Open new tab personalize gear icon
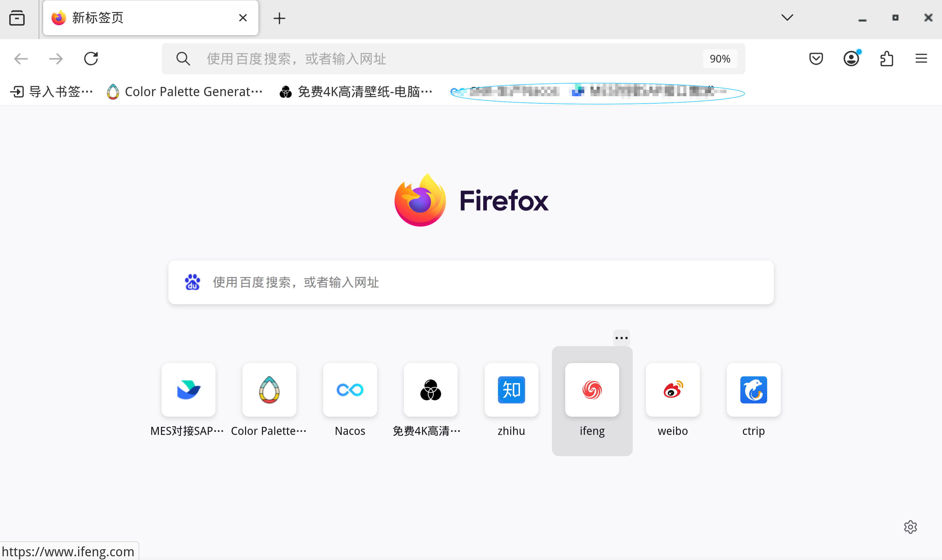This screenshot has height=560, width=942. [x=910, y=527]
